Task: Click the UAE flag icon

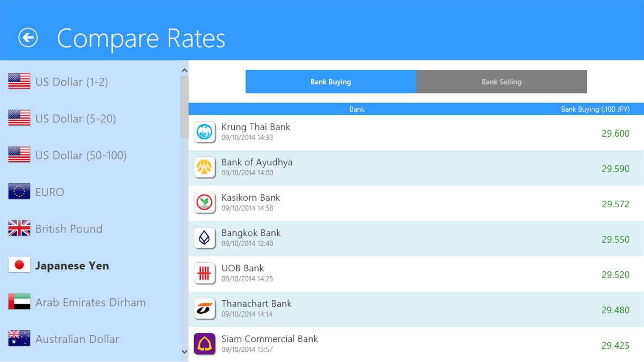Action: 19,302
